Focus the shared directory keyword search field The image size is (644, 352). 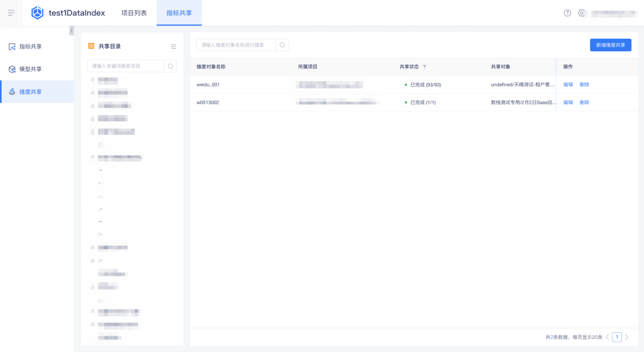[126, 66]
